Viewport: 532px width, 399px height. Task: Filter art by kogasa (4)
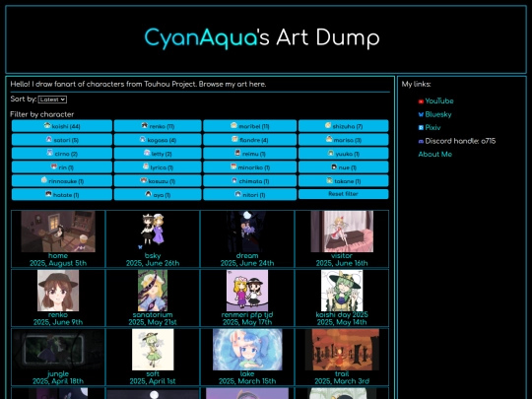[x=158, y=140]
